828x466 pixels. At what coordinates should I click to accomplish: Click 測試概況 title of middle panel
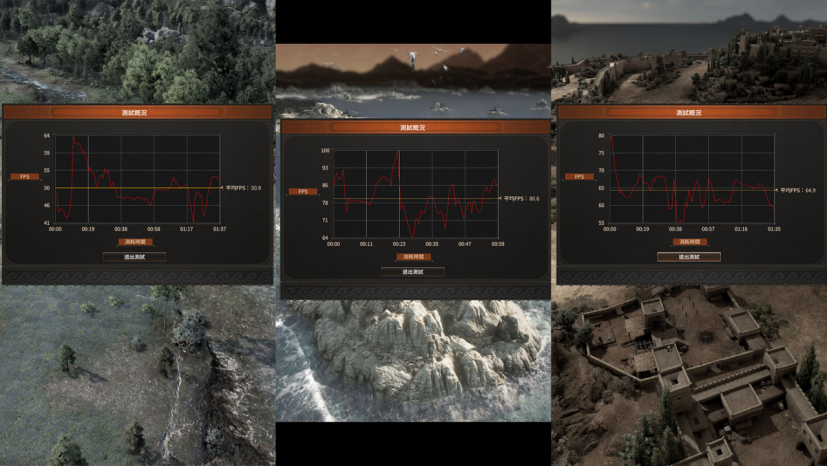point(412,127)
